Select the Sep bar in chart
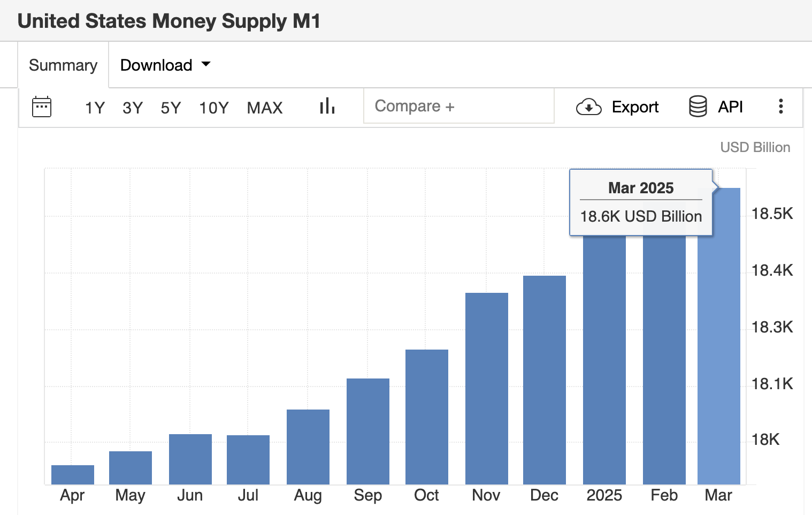Screen dimensions: 812x515 point(368,431)
